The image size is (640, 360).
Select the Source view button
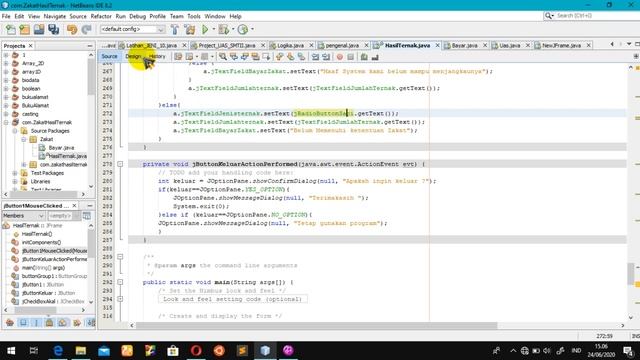(x=109, y=56)
